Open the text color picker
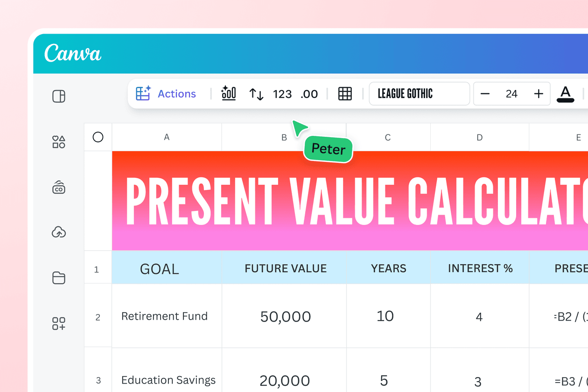The image size is (588, 392). [566, 94]
